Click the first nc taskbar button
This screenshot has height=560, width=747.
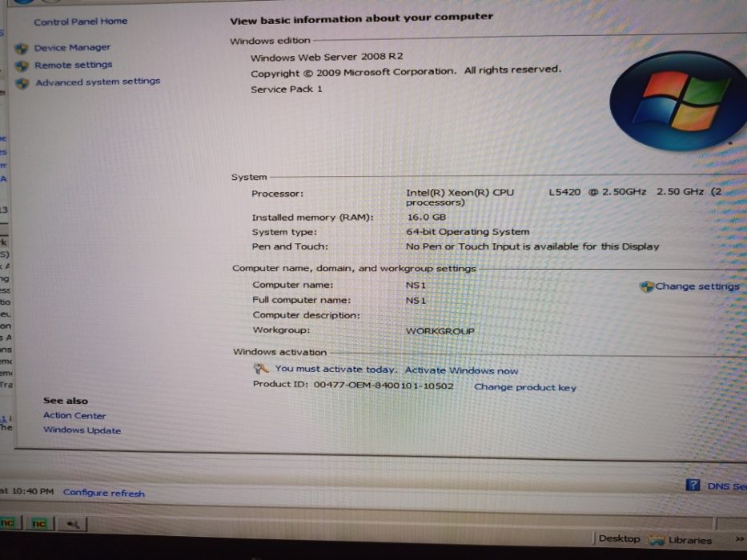tap(10, 523)
